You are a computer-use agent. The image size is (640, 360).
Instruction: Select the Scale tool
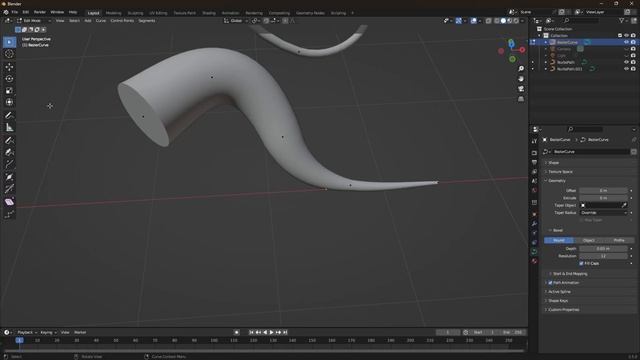point(9,91)
